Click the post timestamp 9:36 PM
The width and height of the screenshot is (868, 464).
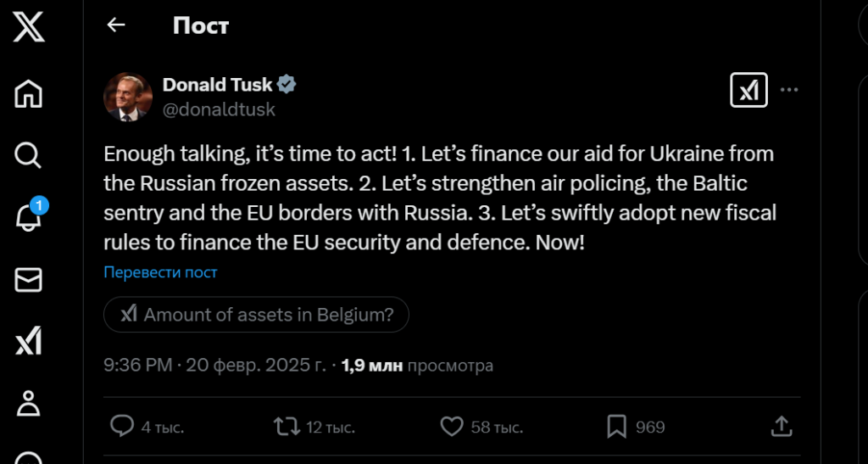point(137,366)
